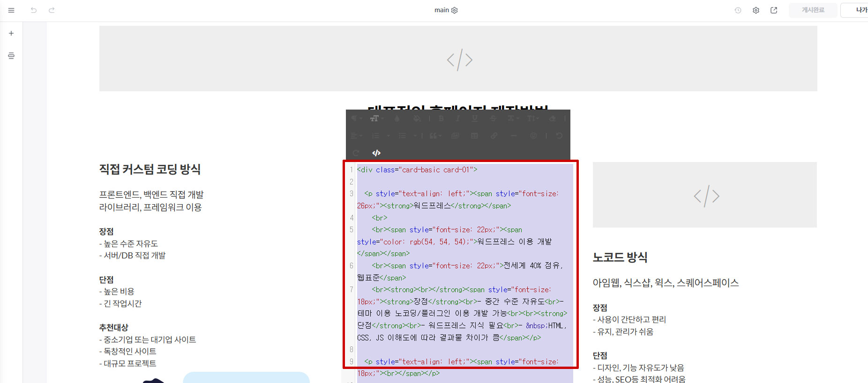Image resolution: width=868 pixels, height=383 pixels.
Task: Click the ordered list icon
Action: tap(375, 136)
